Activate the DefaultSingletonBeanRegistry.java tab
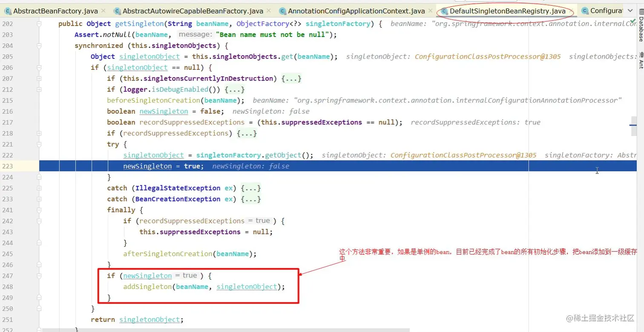The width and height of the screenshot is (644, 332). point(507,11)
